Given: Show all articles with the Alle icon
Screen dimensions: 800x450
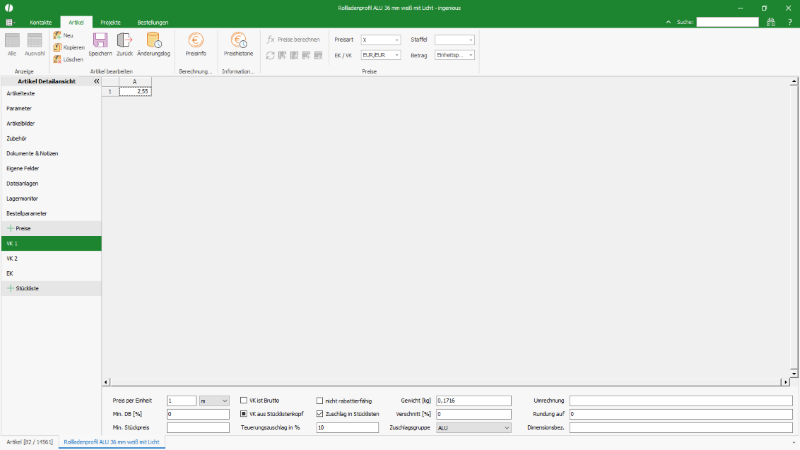Looking at the screenshot, I should 12,44.
